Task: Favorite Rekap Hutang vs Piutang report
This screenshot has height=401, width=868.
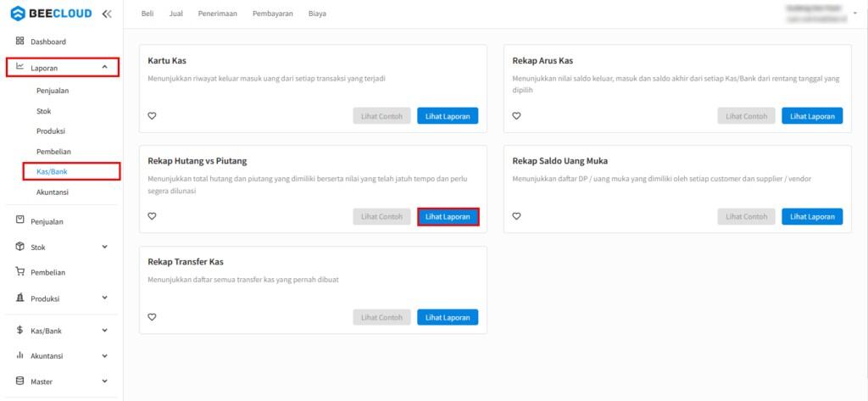Action: (x=153, y=216)
